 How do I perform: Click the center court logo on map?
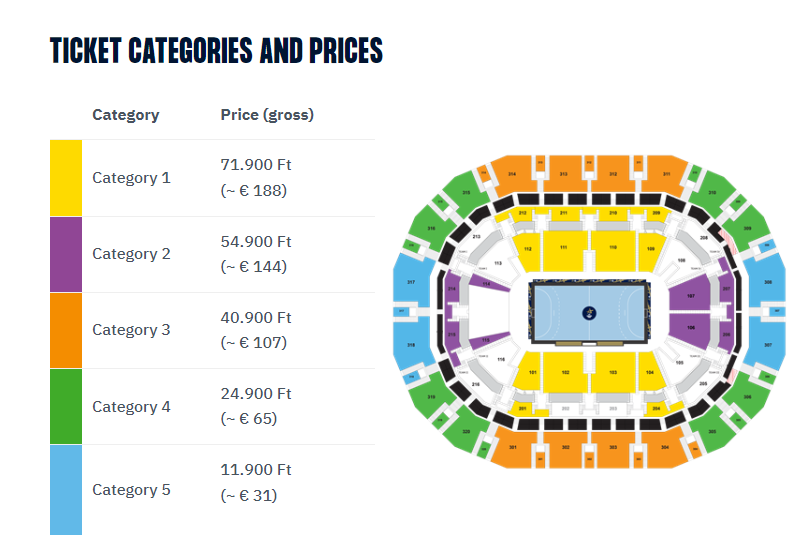click(589, 312)
